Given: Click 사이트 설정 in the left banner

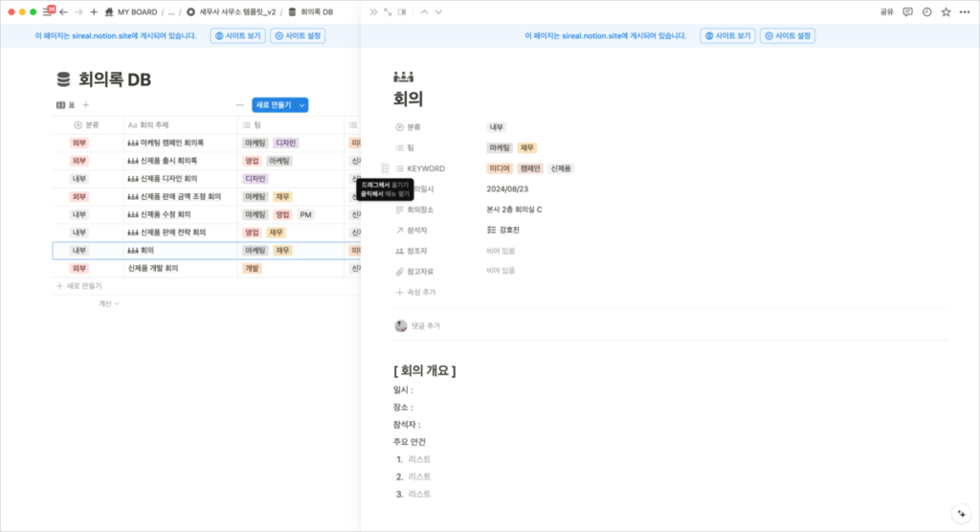Looking at the screenshot, I should (299, 35).
